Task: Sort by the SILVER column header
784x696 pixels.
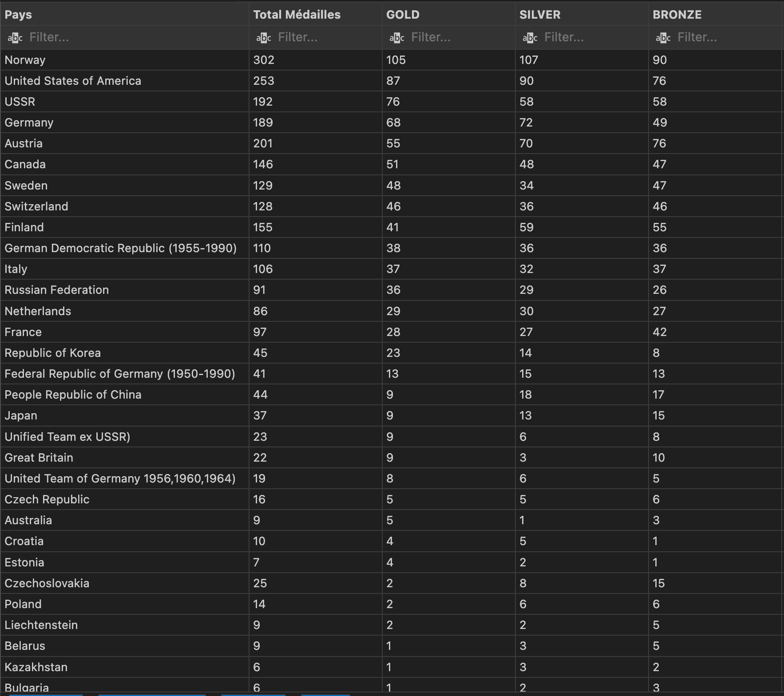Action: 582,15
